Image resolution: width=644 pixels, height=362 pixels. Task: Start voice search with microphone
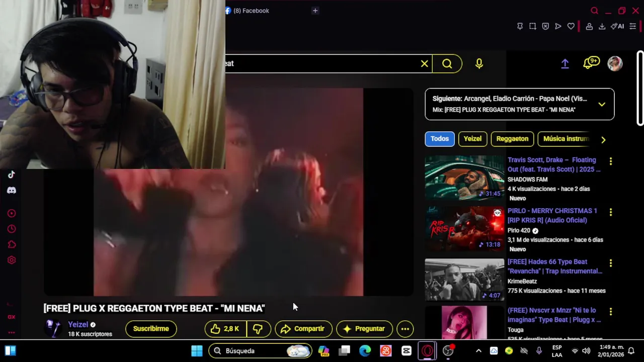pyautogui.click(x=479, y=64)
